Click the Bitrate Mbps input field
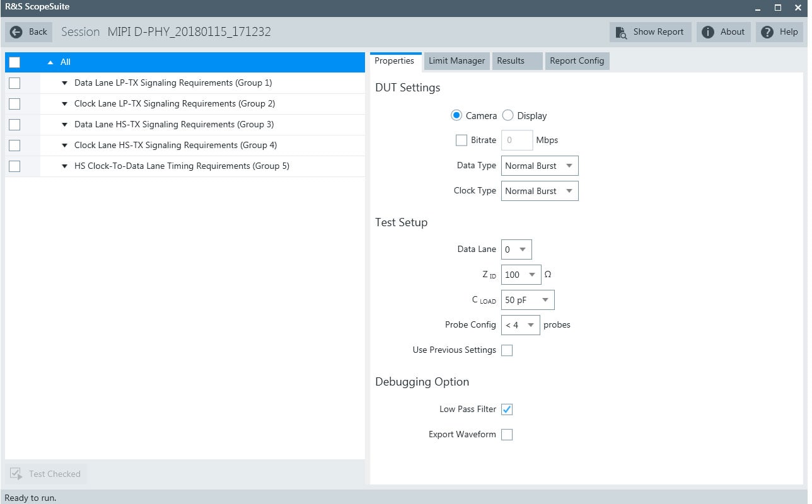The image size is (812, 504). (516, 140)
